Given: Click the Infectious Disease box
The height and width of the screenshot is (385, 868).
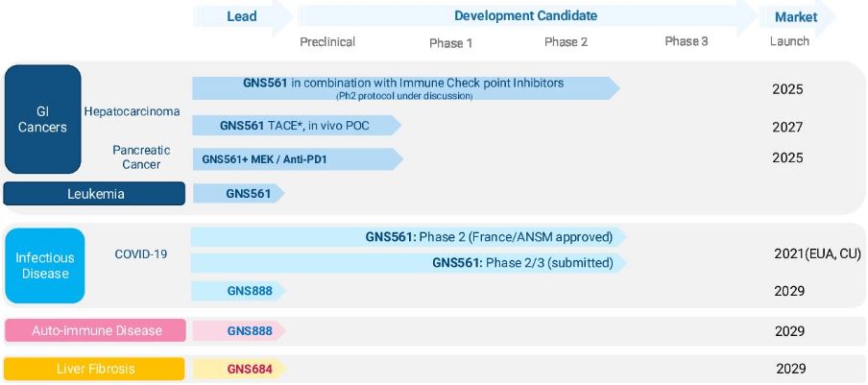Looking at the screenshot, I should (x=45, y=266).
